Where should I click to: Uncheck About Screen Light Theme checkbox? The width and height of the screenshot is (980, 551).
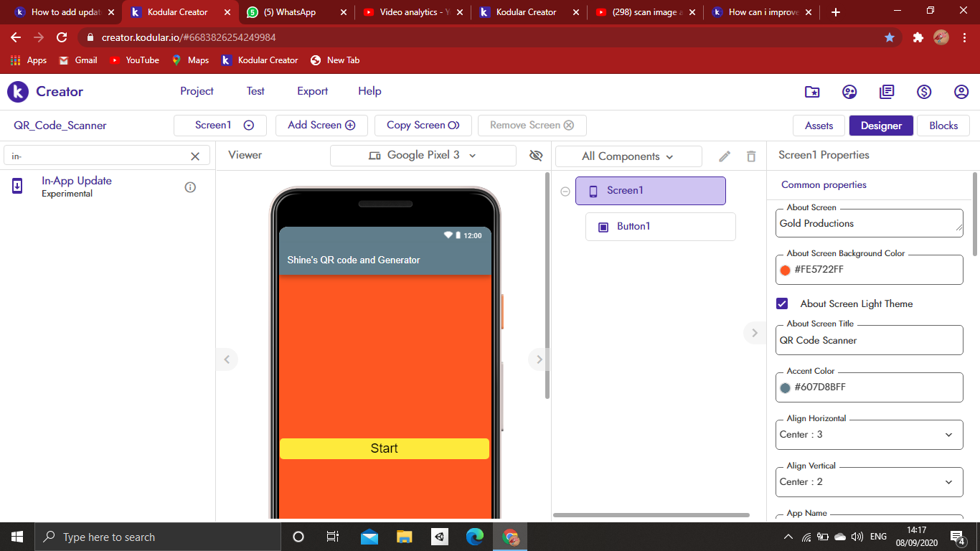(782, 303)
